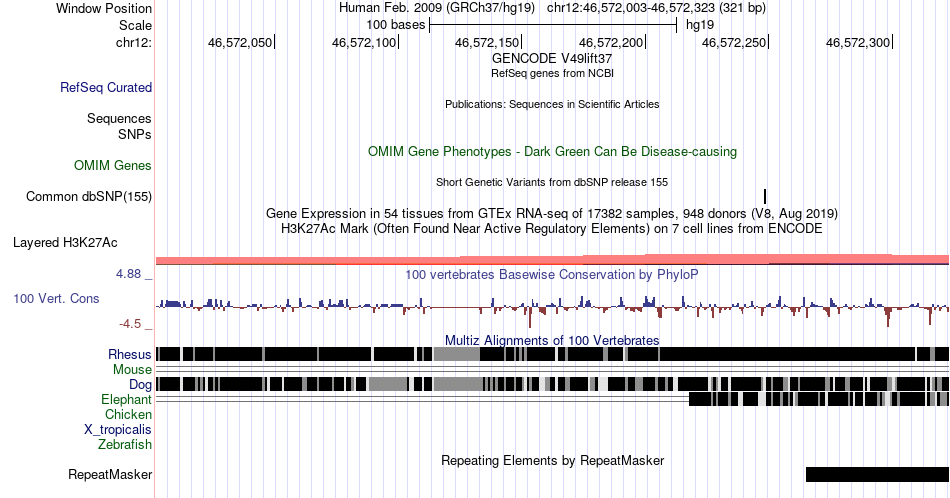Click 'Repeating Elements by RepeatMasker' title
Screen dimensions: 950x498
point(552,460)
